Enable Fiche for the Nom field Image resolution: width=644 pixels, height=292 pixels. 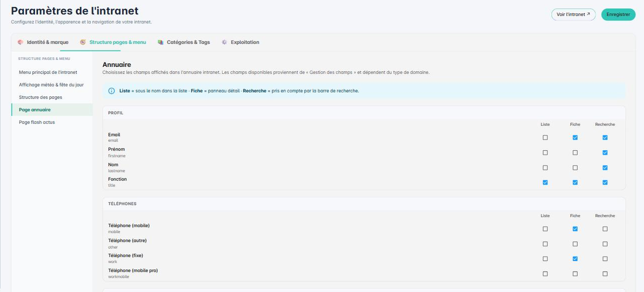[x=575, y=168]
